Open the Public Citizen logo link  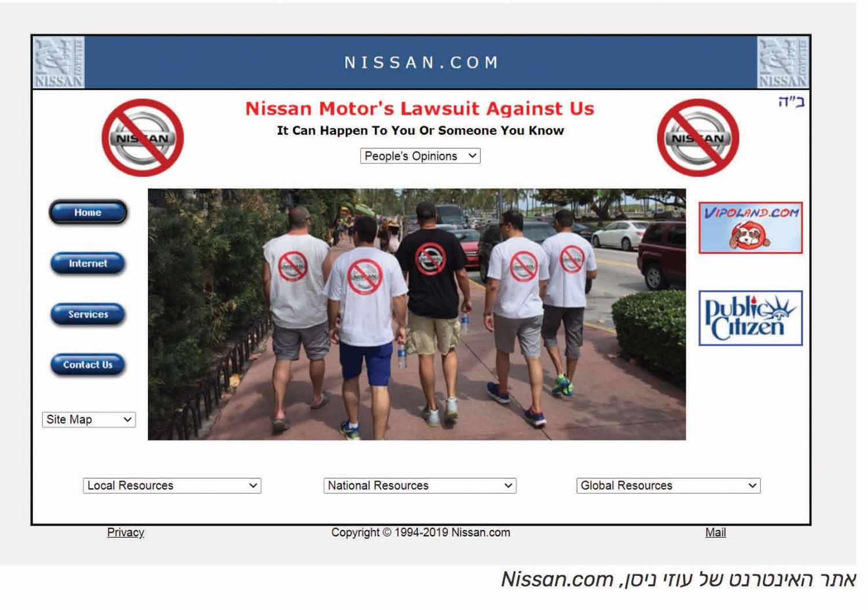pyautogui.click(x=751, y=318)
